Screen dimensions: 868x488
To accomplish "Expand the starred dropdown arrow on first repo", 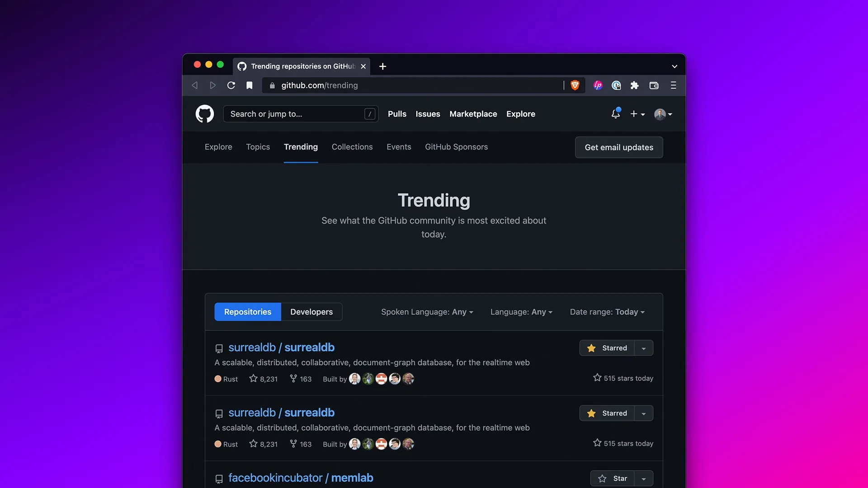I will [x=644, y=347].
